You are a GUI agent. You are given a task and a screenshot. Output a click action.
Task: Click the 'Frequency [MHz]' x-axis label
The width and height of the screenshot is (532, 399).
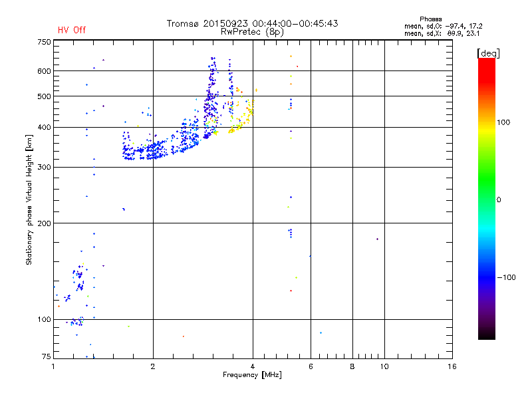(252, 375)
